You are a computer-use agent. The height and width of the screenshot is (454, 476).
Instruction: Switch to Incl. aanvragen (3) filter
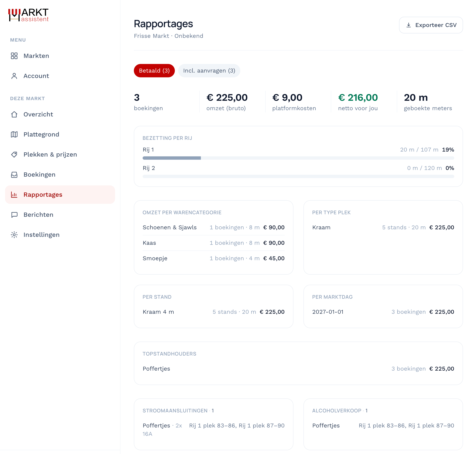(x=209, y=71)
